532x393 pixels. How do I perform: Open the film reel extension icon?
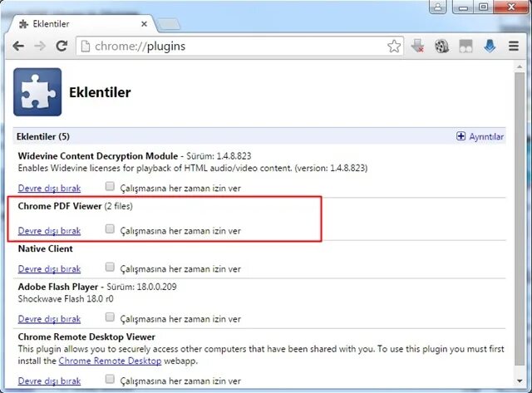point(441,47)
